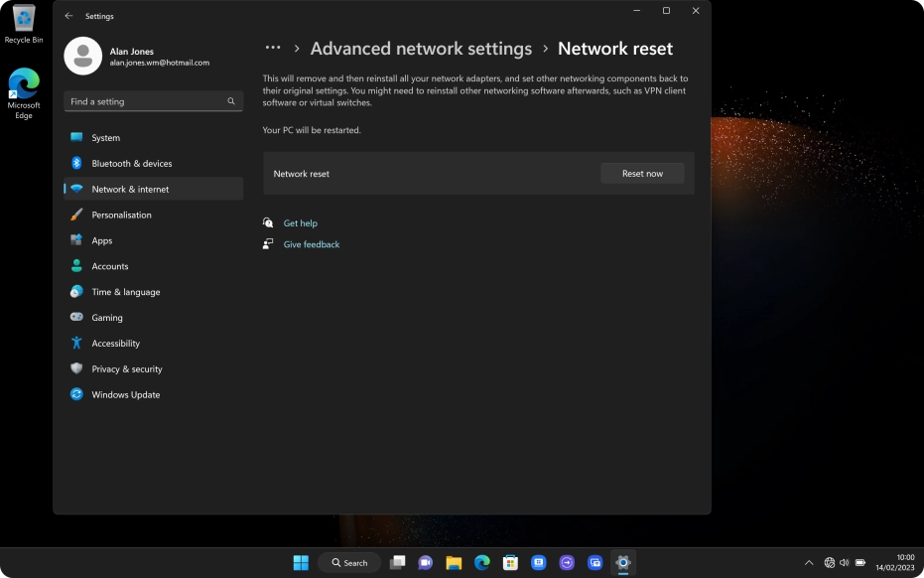
Task: Expand the breadcrumb ellipsis menu
Action: pyautogui.click(x=273, y=49)
